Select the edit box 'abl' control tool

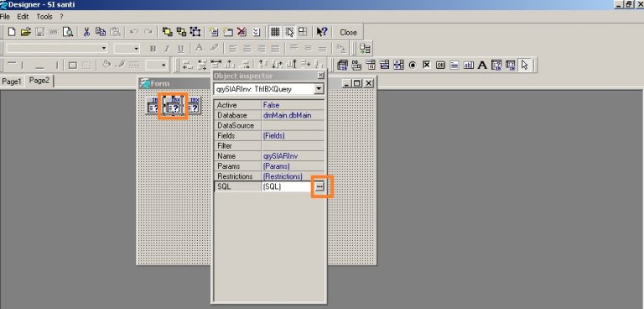pyautogui.click(x=468, y=65)
